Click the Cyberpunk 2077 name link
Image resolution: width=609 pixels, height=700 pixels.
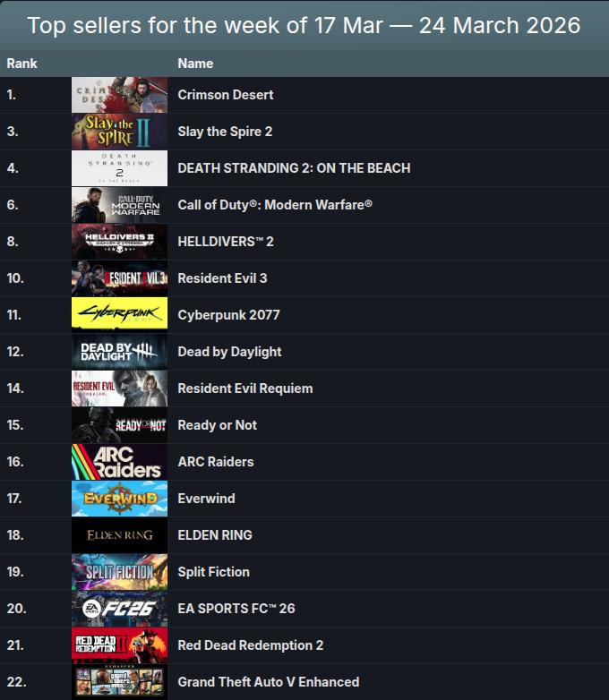pyautogui.click(x=228, y=315)
